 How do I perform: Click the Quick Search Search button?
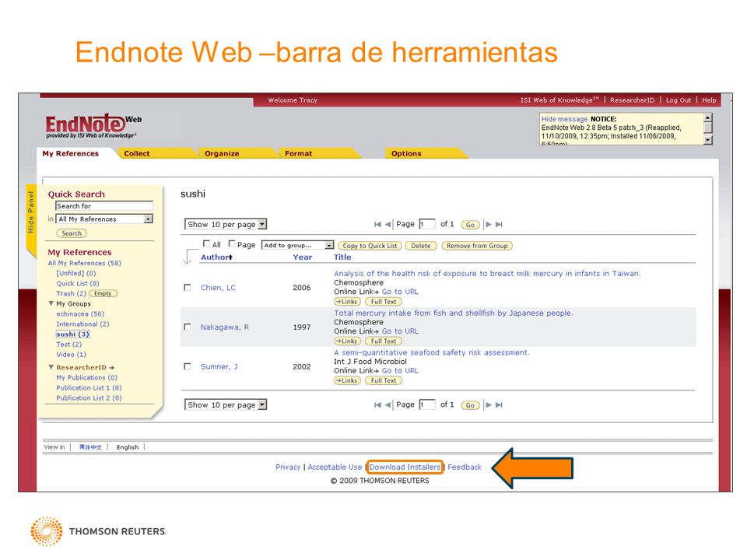pos(72,233)
